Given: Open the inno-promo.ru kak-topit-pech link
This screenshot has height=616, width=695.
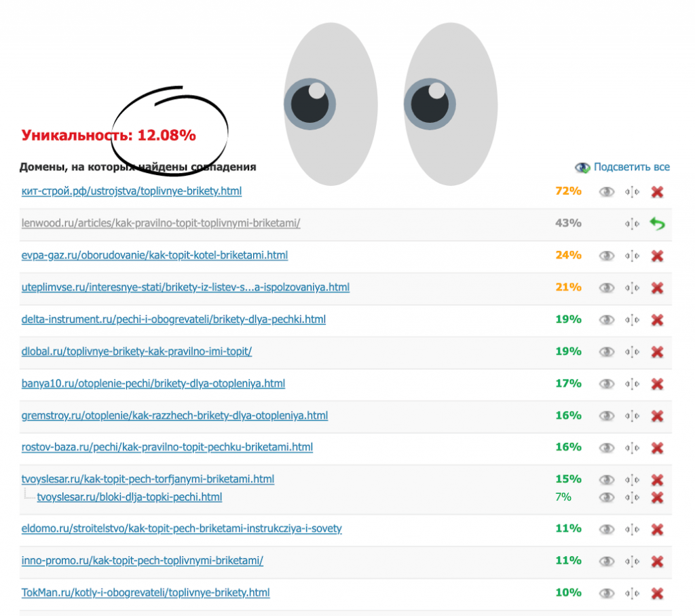Looking at the screenshot, I should (143, 560).
